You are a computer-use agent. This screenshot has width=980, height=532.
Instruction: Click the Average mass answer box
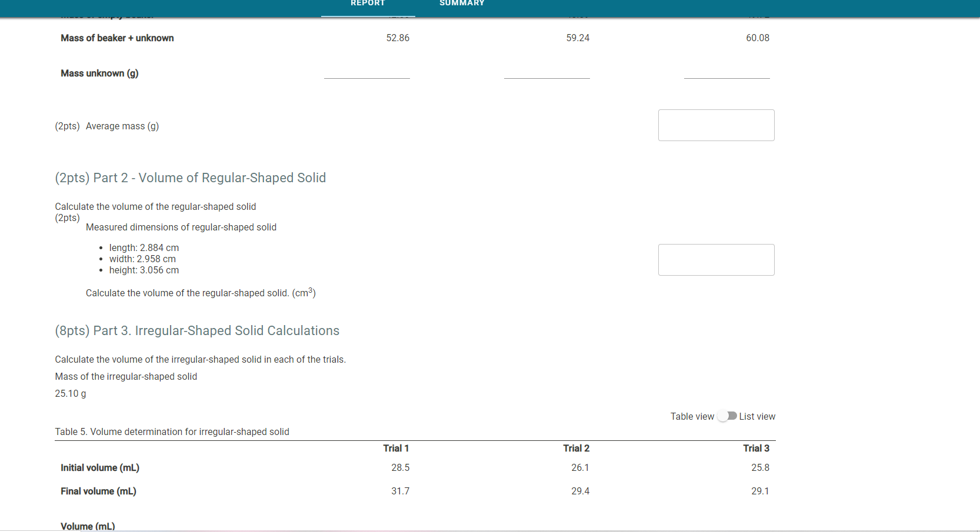(716, 125)
